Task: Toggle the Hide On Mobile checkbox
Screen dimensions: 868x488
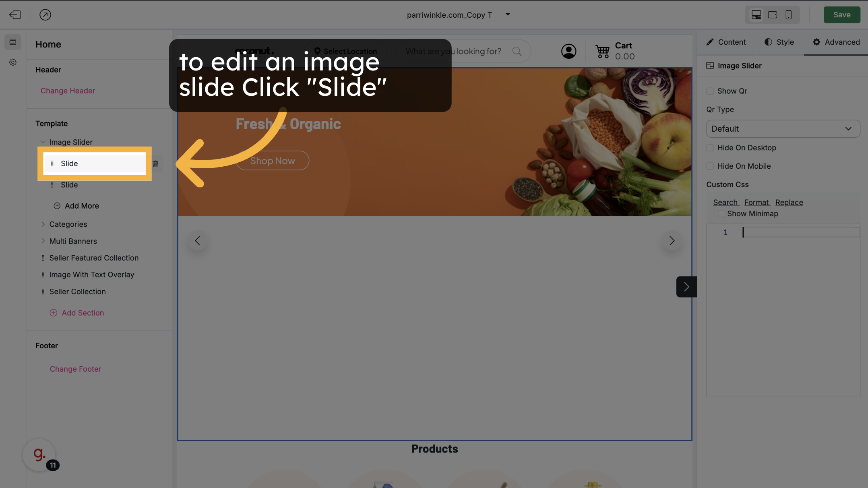Action: point(710,166)
